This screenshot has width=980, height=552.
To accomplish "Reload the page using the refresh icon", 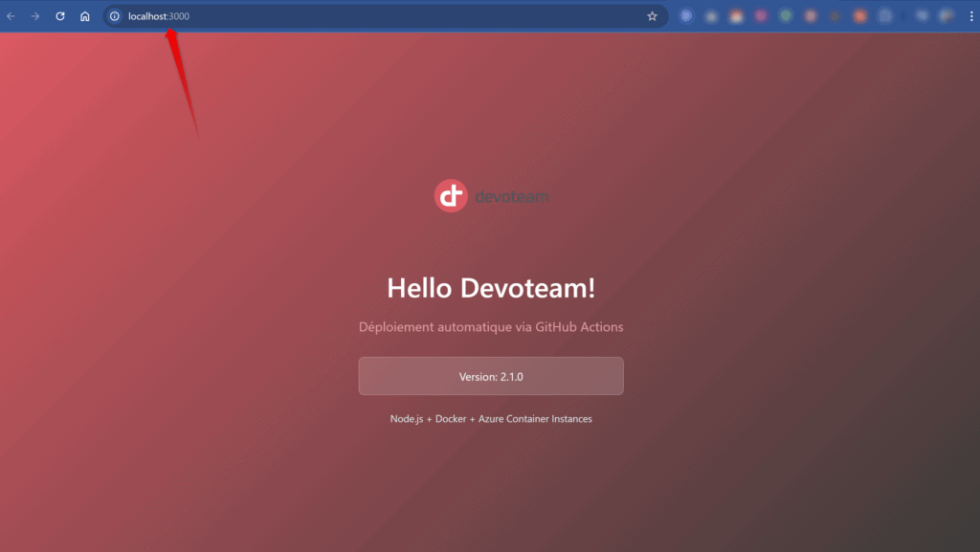I will coord(59,15).
